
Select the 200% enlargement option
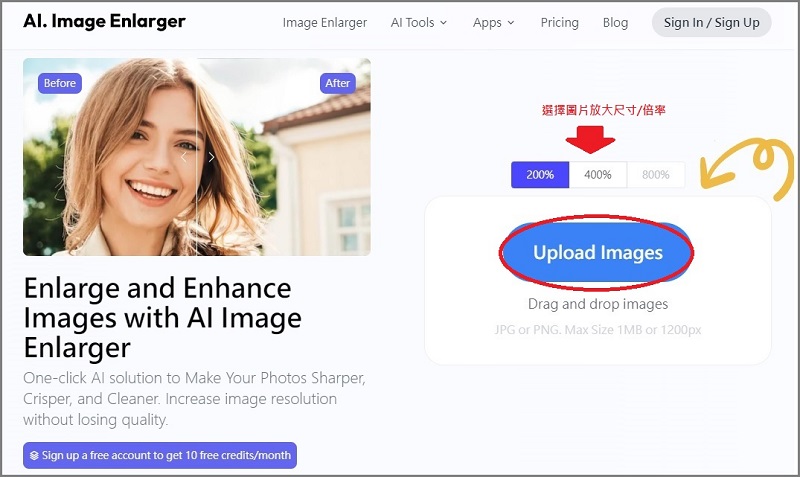coord(540,175)
